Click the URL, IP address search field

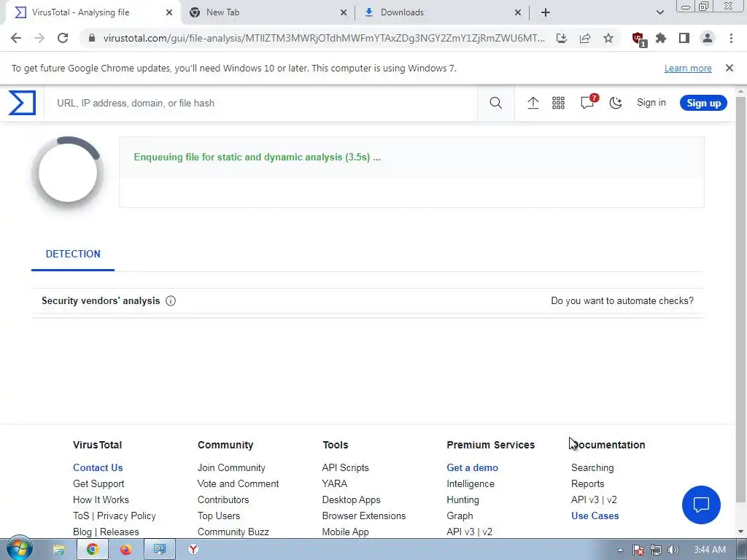(260, 103)
